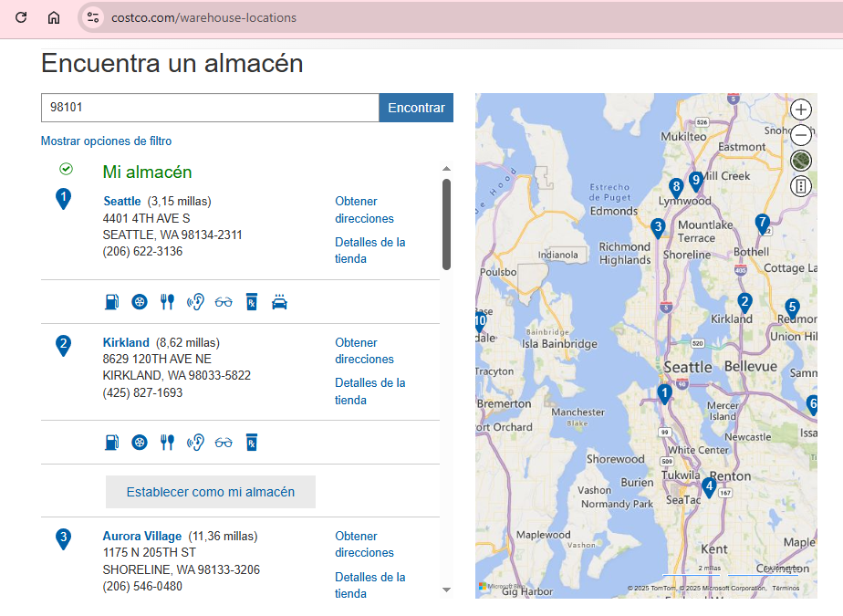Viewport: 843px width, 616px height.
Task: Select list pin number 2 for Kirkland
Action: (x=64, y=345)
